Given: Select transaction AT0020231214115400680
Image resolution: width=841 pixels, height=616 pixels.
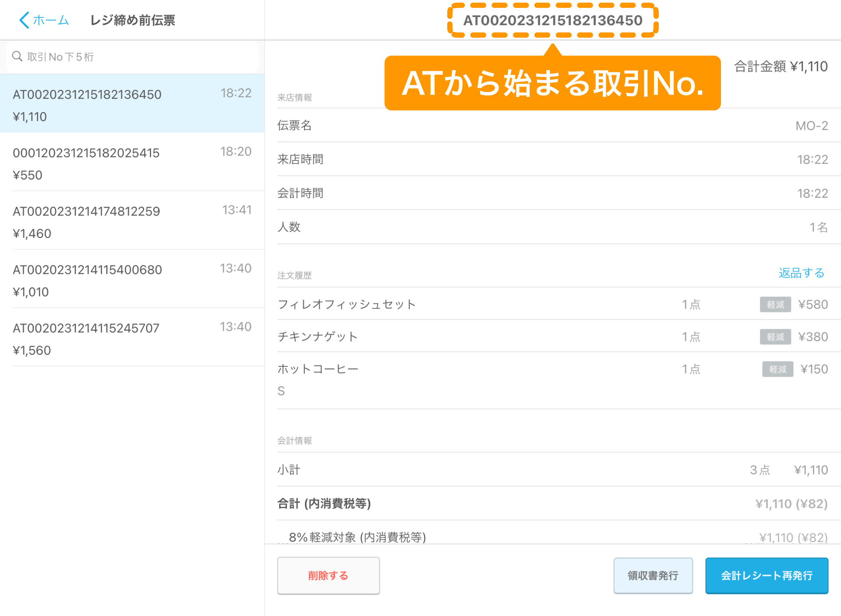Looking at the screenshot, I should (132, 279).
